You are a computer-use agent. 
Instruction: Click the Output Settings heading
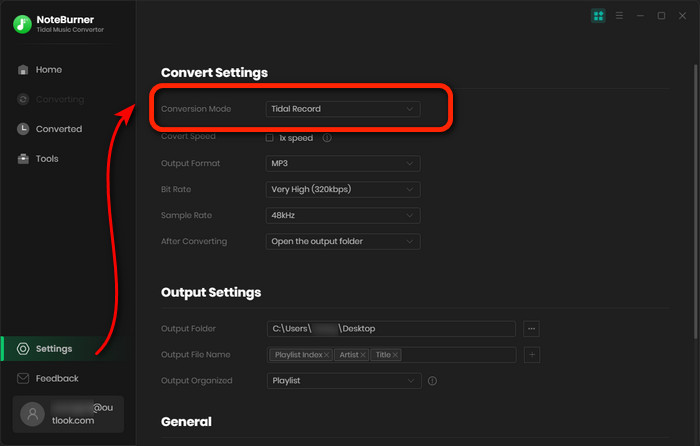pyautogui.click(x=211, y=292)
